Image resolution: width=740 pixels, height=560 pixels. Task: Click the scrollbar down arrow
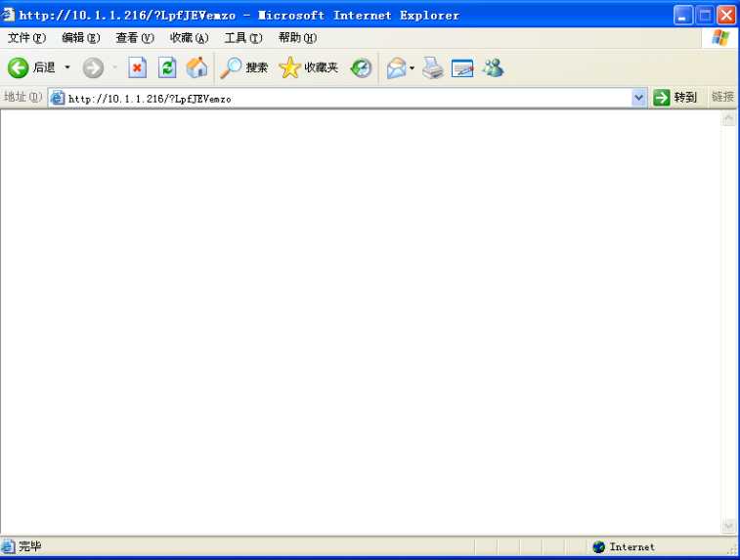click(728, 526)
